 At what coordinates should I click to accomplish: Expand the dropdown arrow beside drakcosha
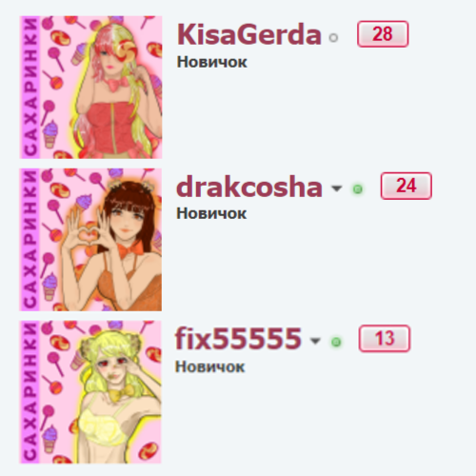(336, 188)
